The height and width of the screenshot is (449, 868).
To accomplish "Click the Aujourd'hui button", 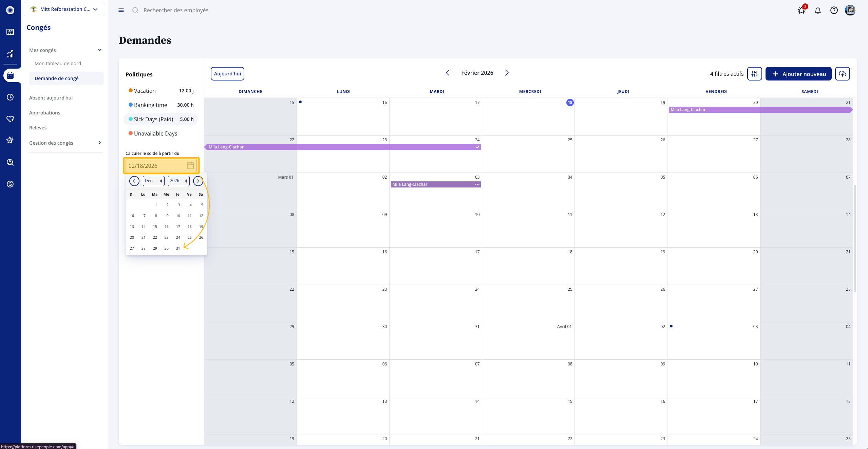I will click(227, 74).
